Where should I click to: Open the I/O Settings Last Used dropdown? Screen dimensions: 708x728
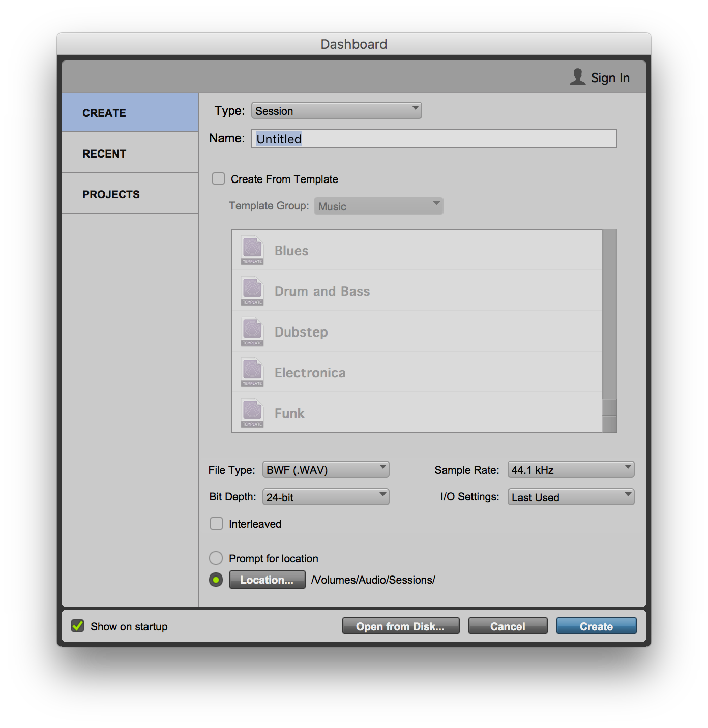point(571,497)
